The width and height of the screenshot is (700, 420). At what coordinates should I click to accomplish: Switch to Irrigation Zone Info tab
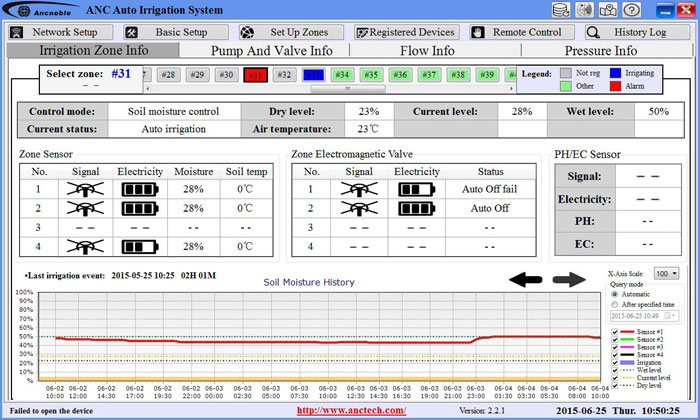(x=93, y=50)
